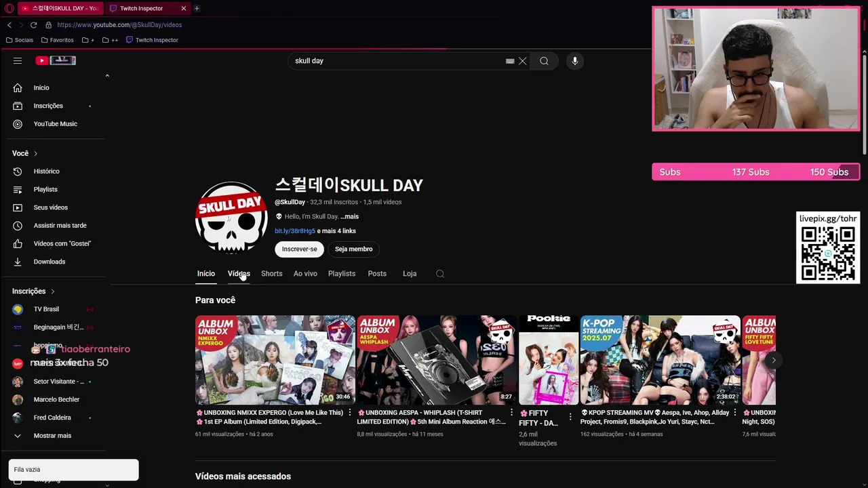Play the UNBOXING AESPA WHIPLASH thumbnail
This screenshot has height=488, width=868.
(437, 360)
